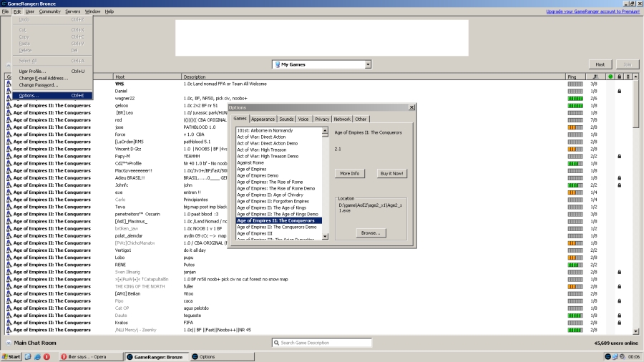The height and width of the screenshot is (362, 644).
Task: Click game icon in Kratos row
Action: click(x=9, y=323)
